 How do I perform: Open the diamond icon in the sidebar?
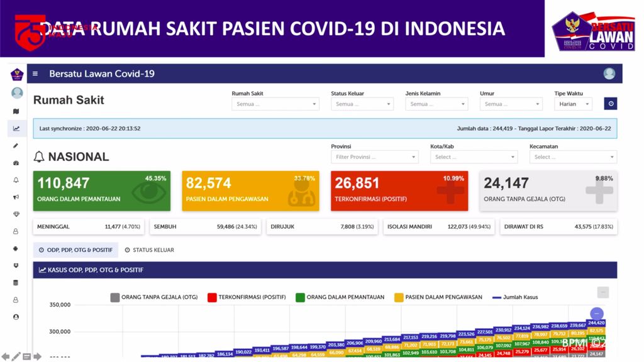(x=16, y=214)
